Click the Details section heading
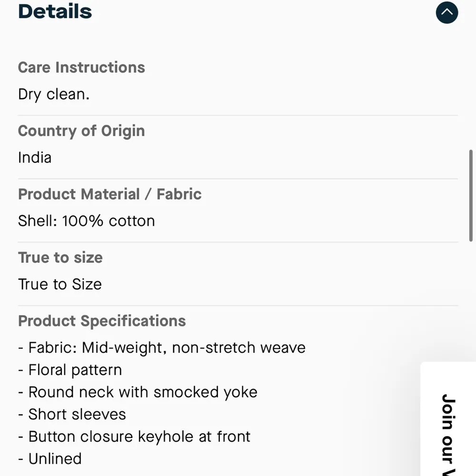Screen dimensions: 476x476 pos(55,11)
